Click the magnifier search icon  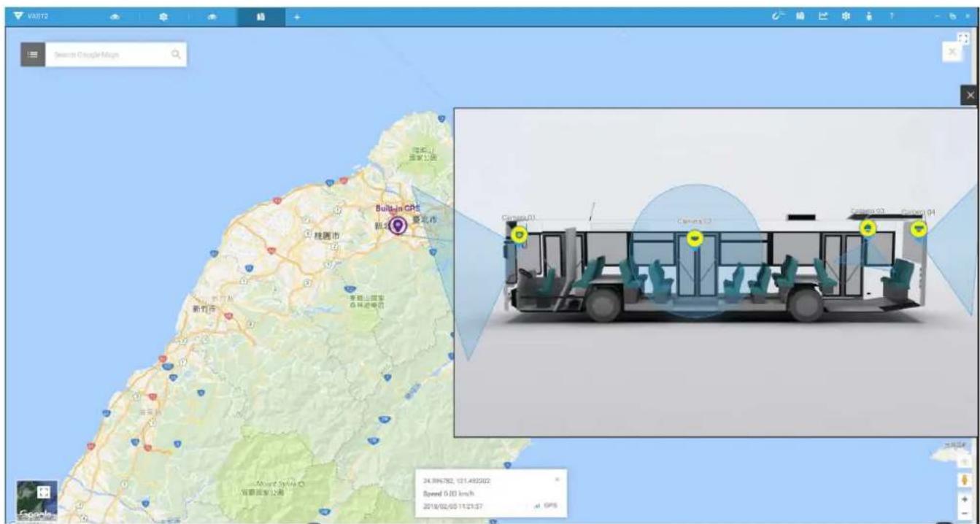tap(176, 55)
